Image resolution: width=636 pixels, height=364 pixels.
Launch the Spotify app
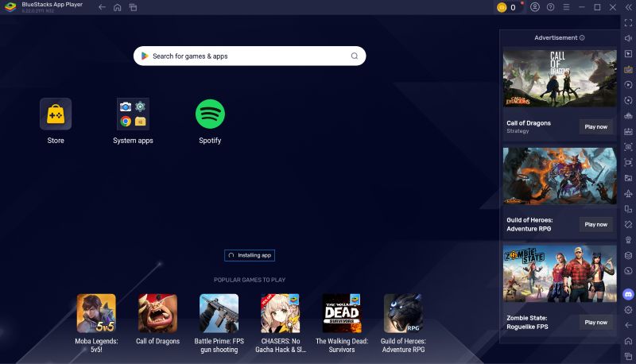coord(210,114)
